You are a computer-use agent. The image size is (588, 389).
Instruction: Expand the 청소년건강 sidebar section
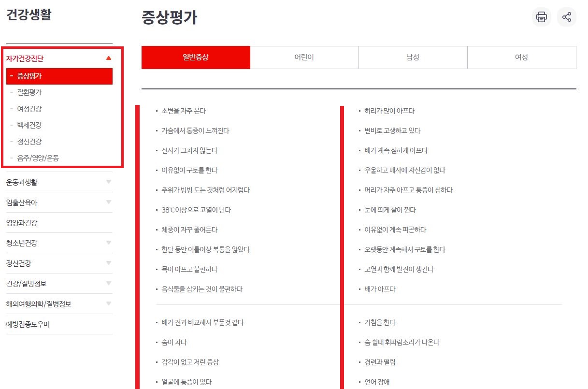tap(108, 243)
